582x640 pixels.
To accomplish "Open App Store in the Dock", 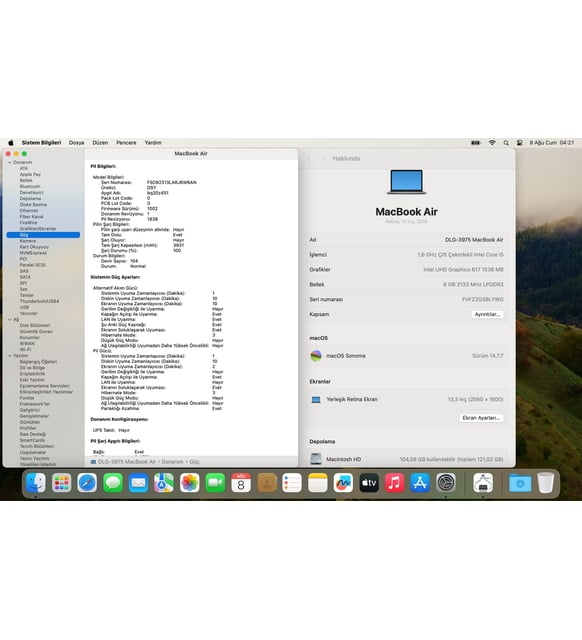I will click(420, 483).
